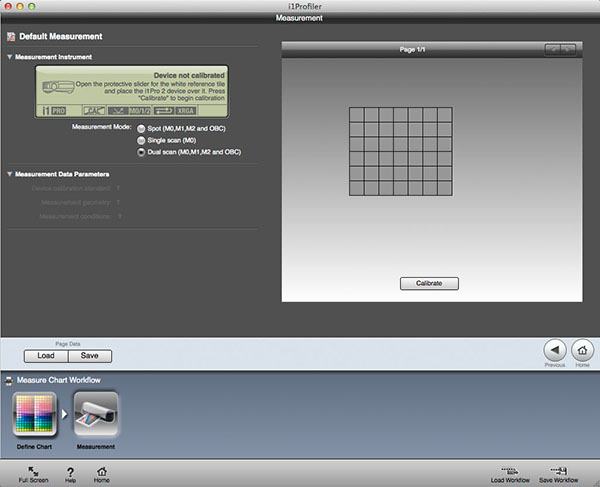This screenshot has height=487, width=600.
Task: Click the i1Pro device icon in status display
Action: (58, 87)
